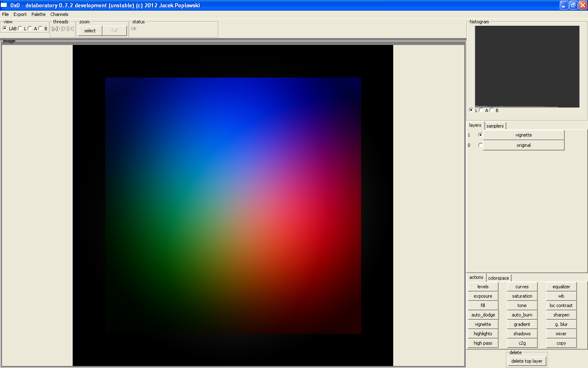
Task: Set histogram to the A channel
Action: pos(481,110)
